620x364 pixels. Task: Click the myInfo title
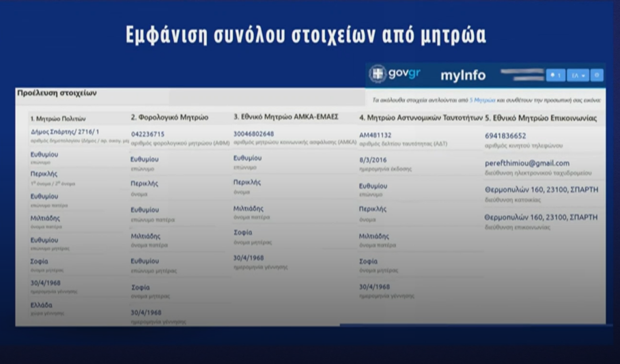pos(463,75)
